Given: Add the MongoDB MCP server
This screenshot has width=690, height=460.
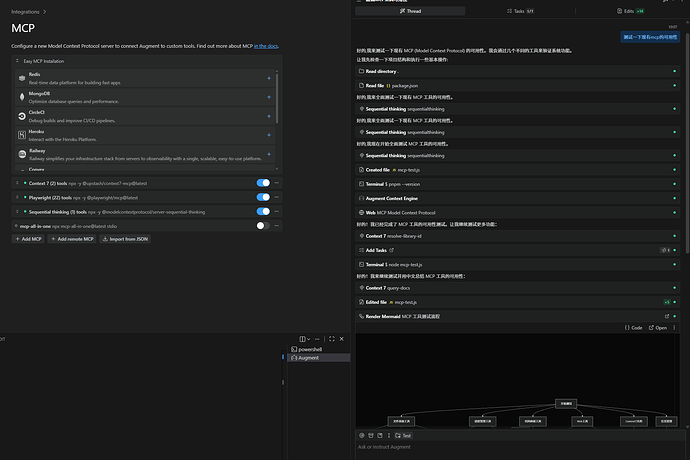Looking at the screenshot, I should (269, 97).
